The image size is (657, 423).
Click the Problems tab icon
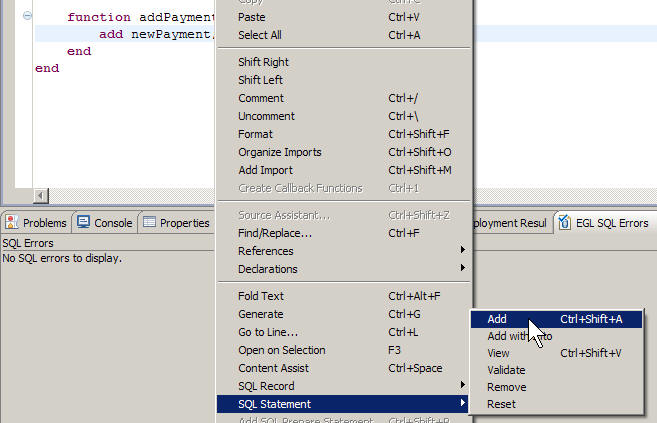12,222
